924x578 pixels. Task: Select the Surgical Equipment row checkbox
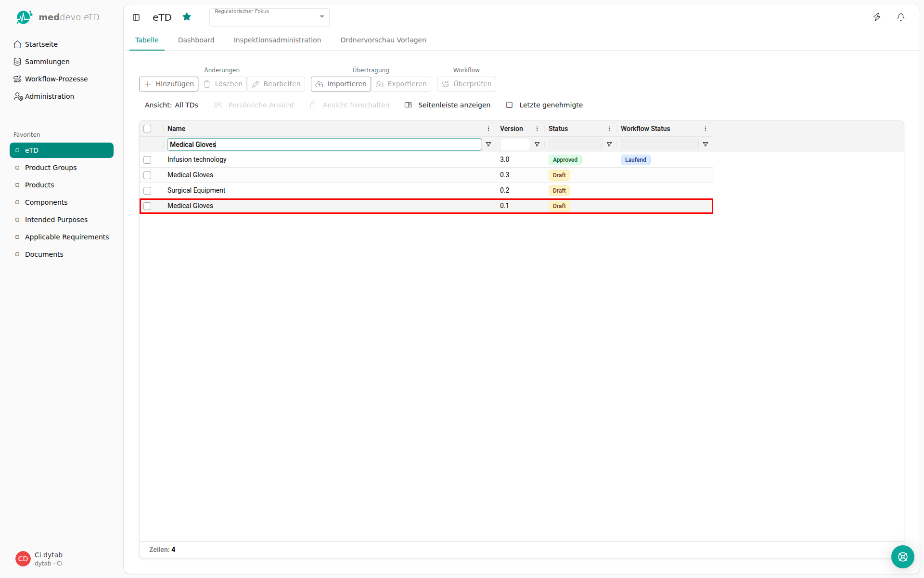(147, 191)
